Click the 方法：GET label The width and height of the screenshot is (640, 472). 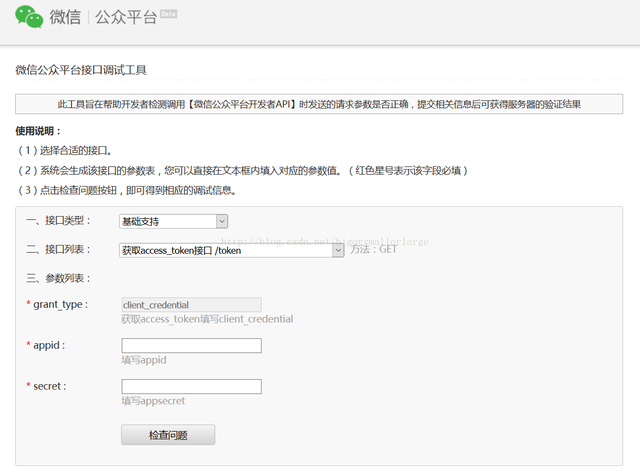pyautogui.click(x=373, y=250)
